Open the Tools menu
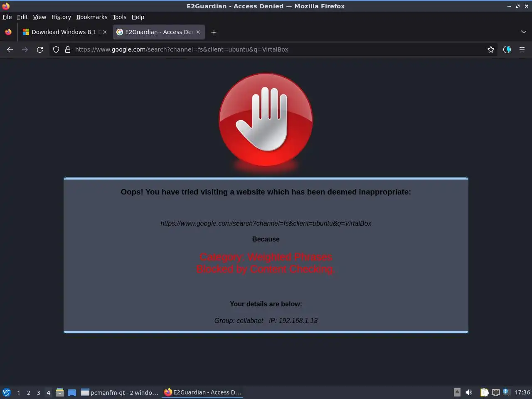The width and height of the screenshot is (532, 399). pos(119,17)
